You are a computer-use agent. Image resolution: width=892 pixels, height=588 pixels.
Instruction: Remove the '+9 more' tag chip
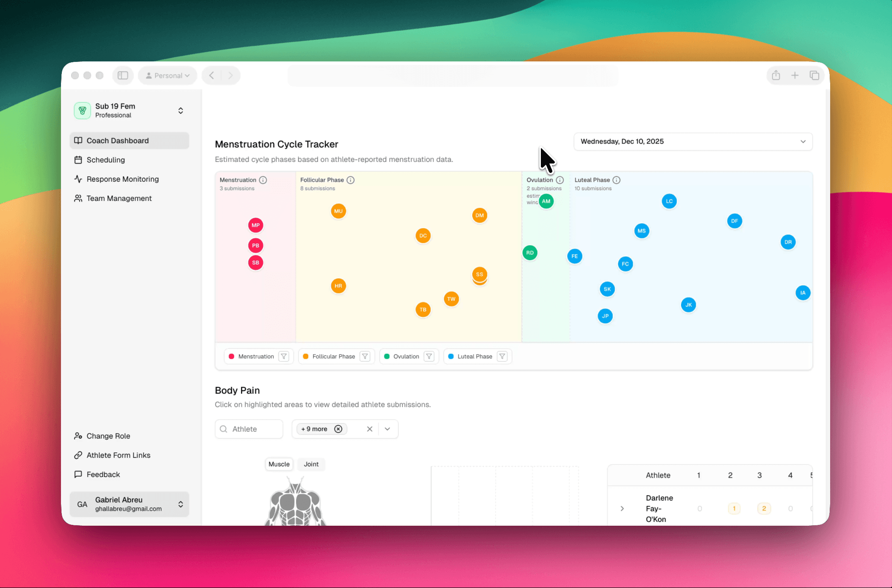(338, 429)
